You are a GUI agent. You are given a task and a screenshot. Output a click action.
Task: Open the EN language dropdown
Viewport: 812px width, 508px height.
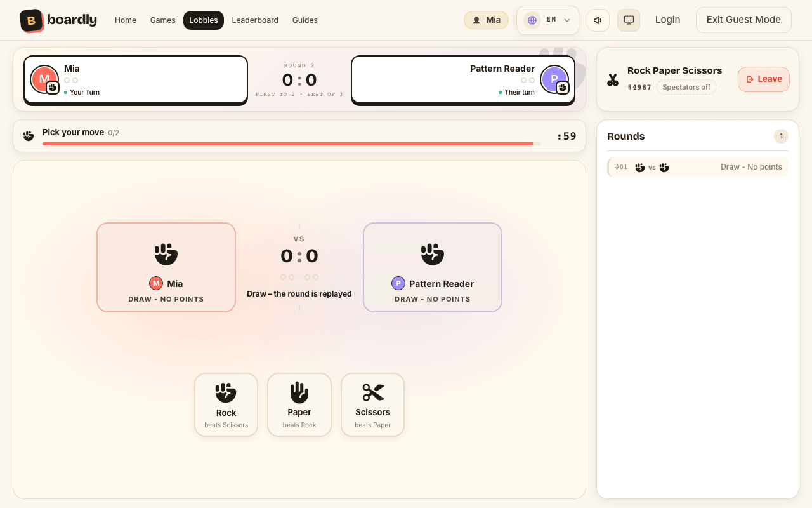coord(547,20)
